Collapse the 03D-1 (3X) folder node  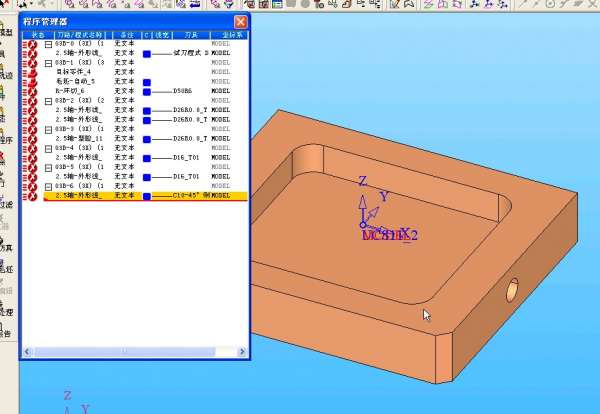click(48, 63)
